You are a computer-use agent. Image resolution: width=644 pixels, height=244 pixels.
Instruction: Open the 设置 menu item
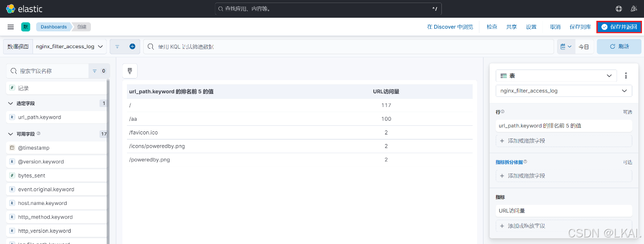pyautogui.click(x=531, y=27)
